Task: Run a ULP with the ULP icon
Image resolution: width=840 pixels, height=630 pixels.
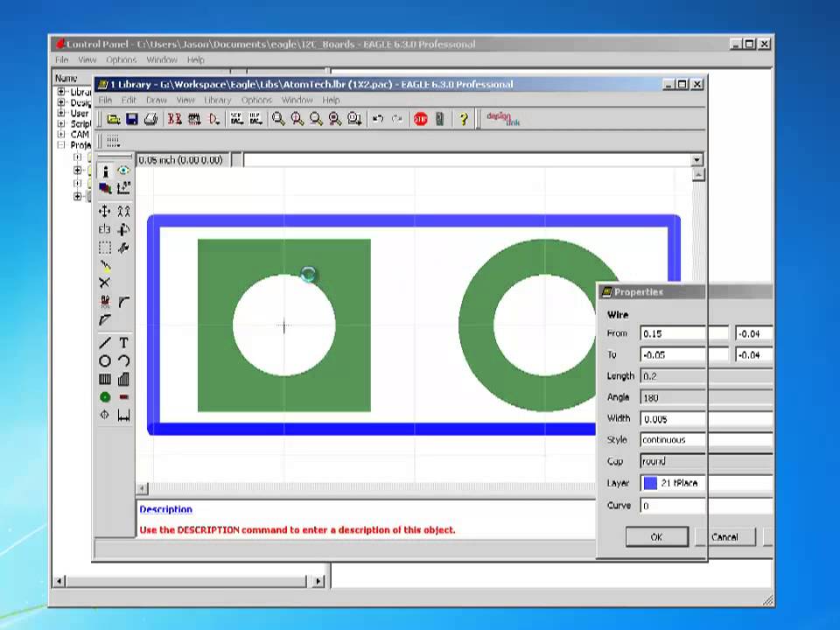Action: (255, 119)
